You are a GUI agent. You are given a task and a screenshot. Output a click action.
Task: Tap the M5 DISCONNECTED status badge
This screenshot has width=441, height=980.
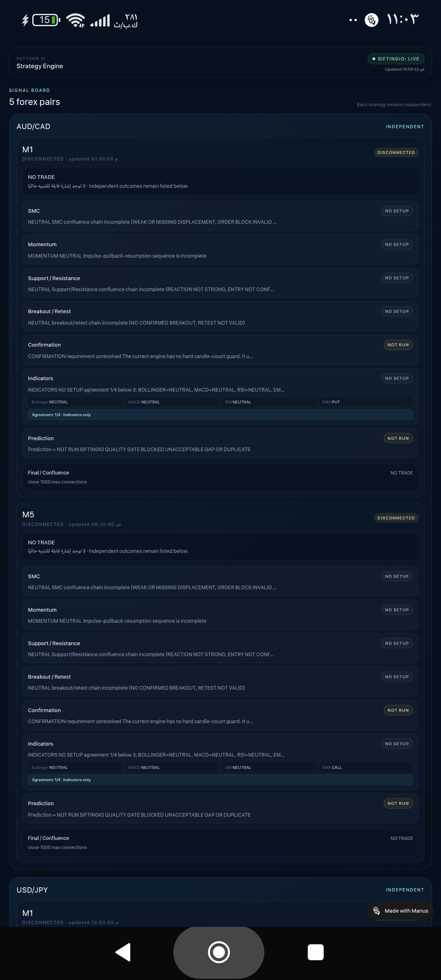(x=396, y=518)
